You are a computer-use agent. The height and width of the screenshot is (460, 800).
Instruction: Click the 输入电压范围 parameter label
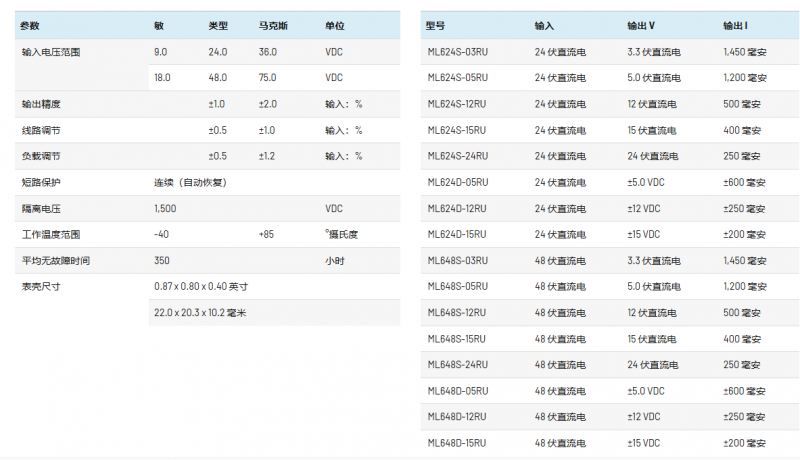coord(51,52)
